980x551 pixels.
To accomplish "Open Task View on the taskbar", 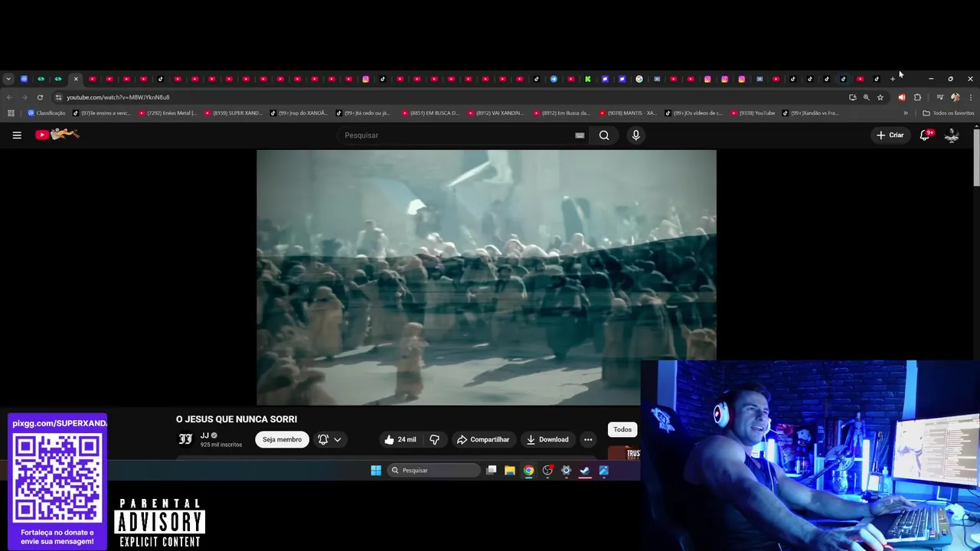I will coord(492,471).
